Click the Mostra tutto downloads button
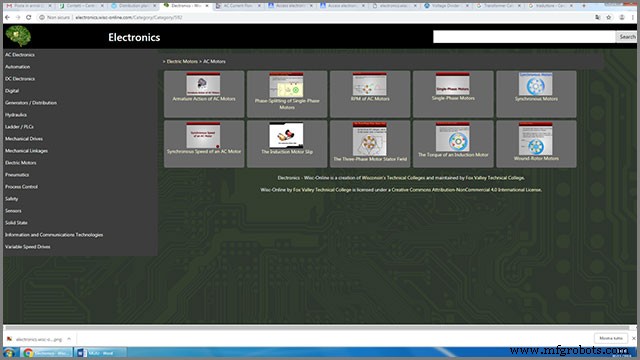The image size is (640, 360). click(611, 338)
